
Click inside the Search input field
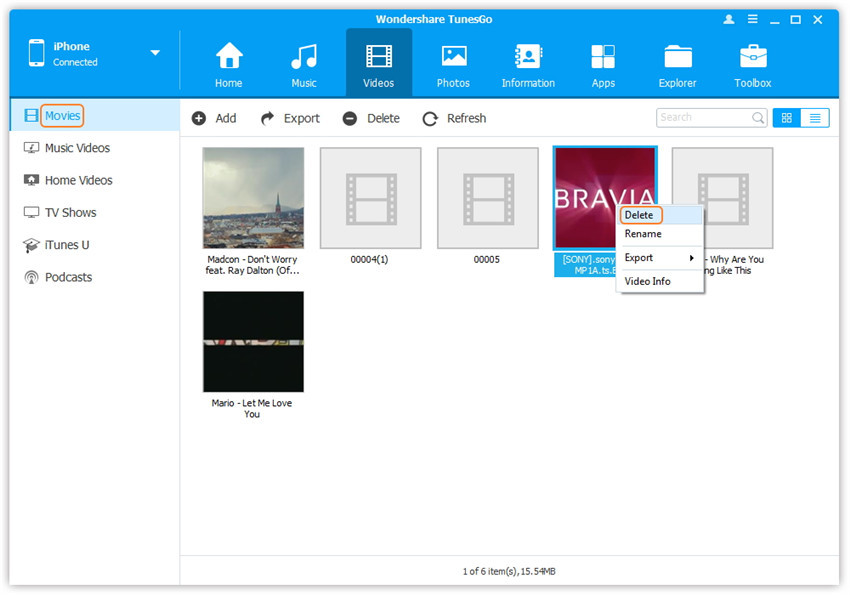point(702,118)
